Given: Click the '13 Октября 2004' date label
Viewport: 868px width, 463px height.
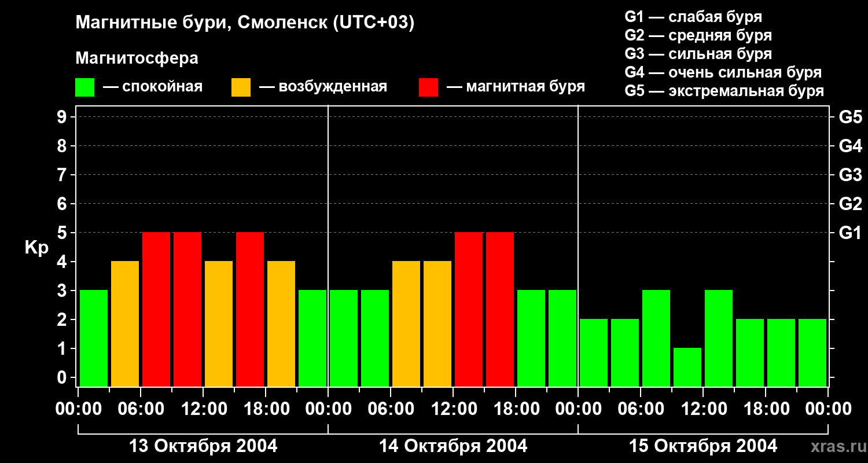Looking at the screenshot, I should pyautogui.click(x=203, y=446).
